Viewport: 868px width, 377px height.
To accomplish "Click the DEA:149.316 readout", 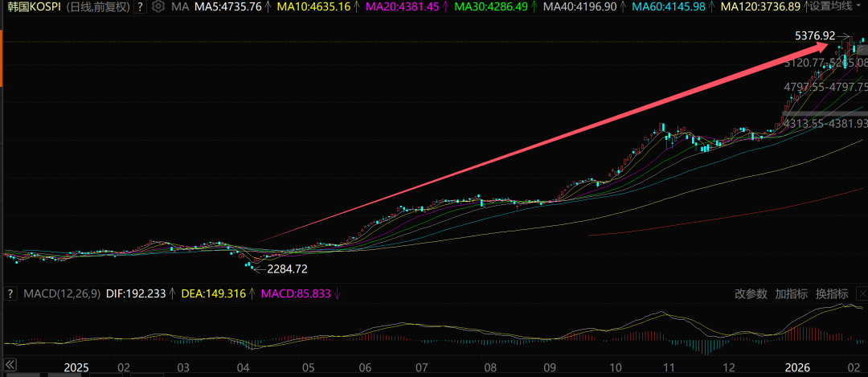I will click(x=214, y=294).
